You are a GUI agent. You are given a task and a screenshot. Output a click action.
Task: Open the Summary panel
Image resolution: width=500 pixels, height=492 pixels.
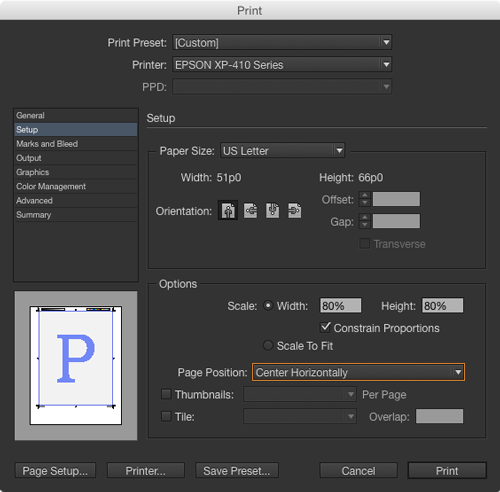(76, 215)
